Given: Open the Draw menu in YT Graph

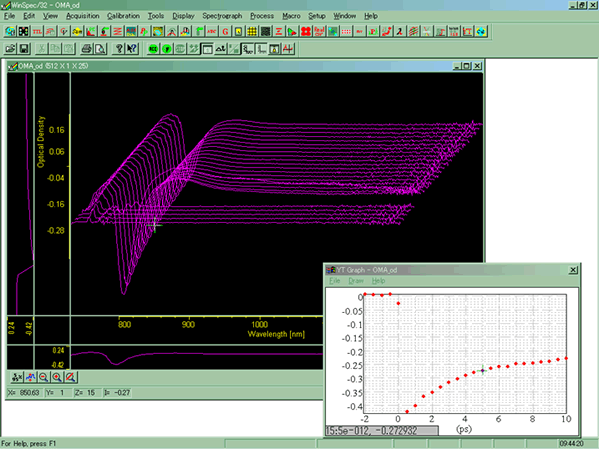Looking at the screenshot, I should coord(356,281).
